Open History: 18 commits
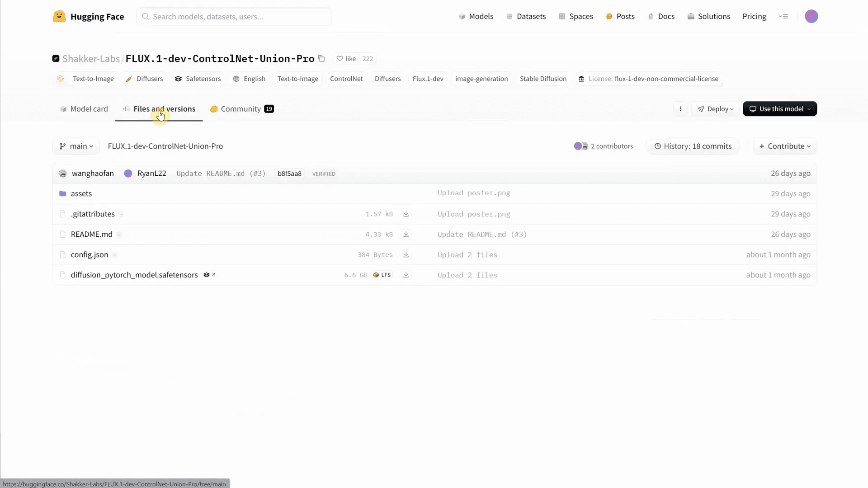 [x=693, y=146]
